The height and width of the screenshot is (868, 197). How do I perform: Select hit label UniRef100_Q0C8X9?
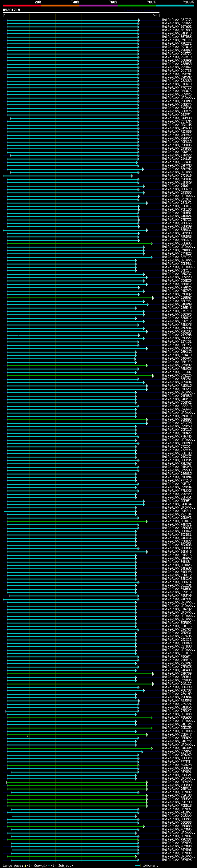177,348
